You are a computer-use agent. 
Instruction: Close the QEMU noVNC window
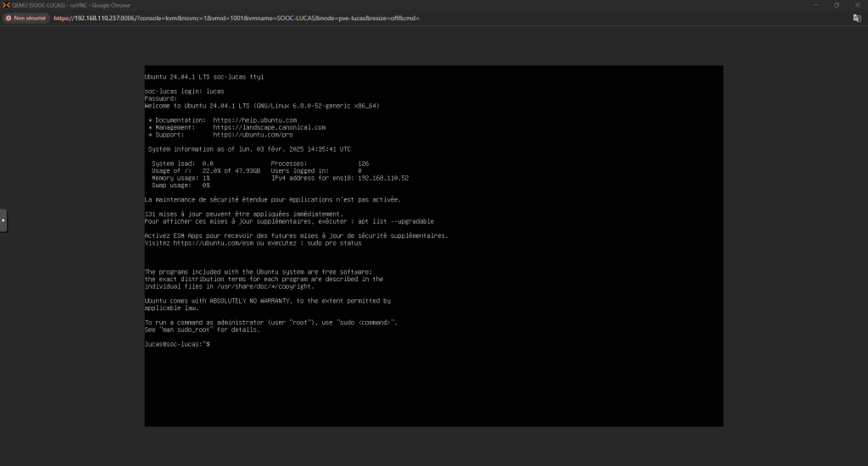(x=857, y=5)
